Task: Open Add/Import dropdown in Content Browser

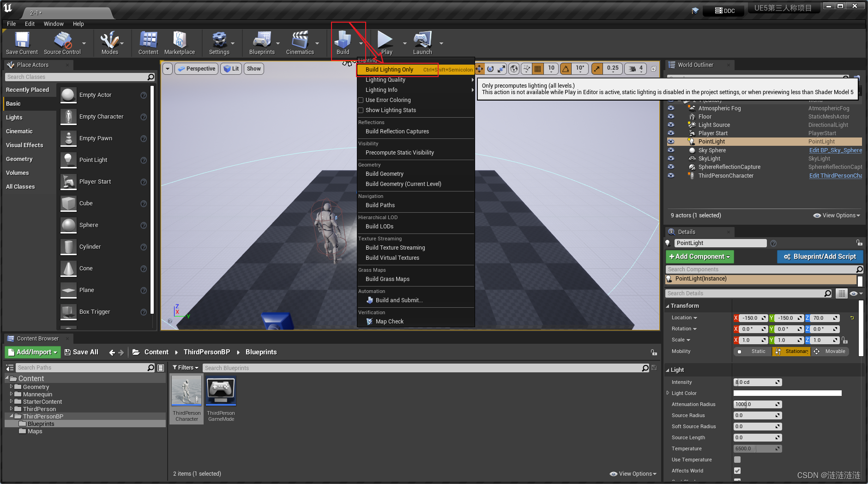Action: (33, 352)
